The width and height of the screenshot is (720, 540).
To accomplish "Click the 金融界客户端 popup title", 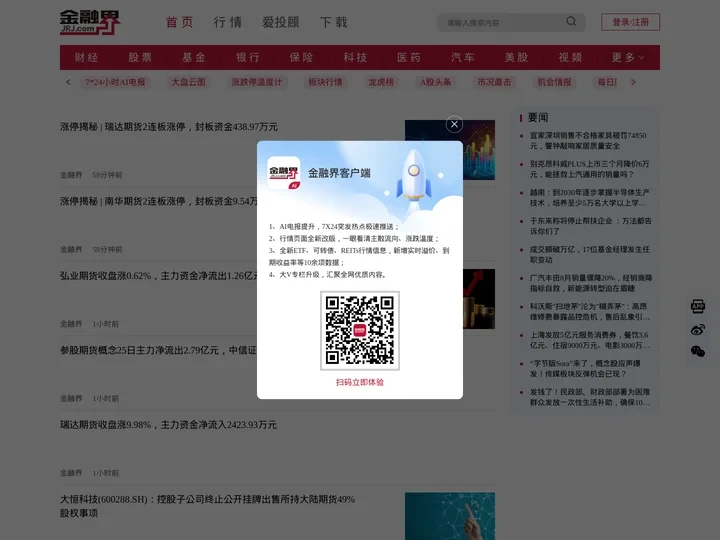I will (x=339, y=173).
